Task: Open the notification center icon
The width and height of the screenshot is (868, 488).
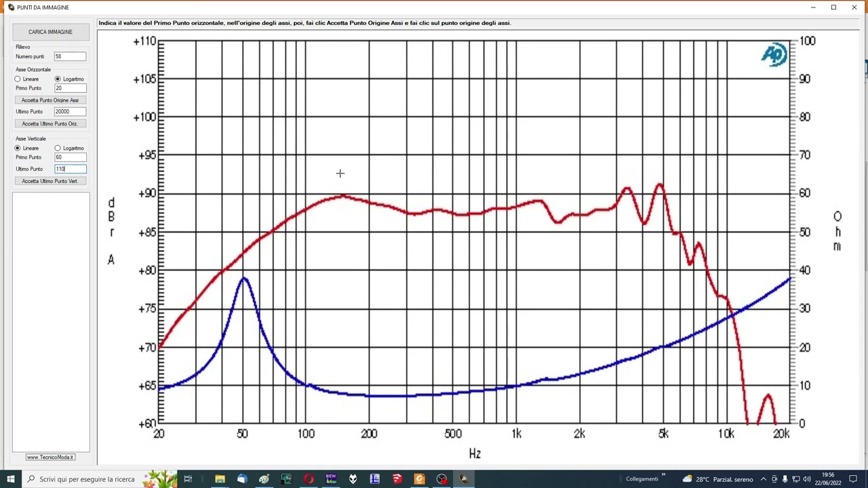Action: [854, 479]
